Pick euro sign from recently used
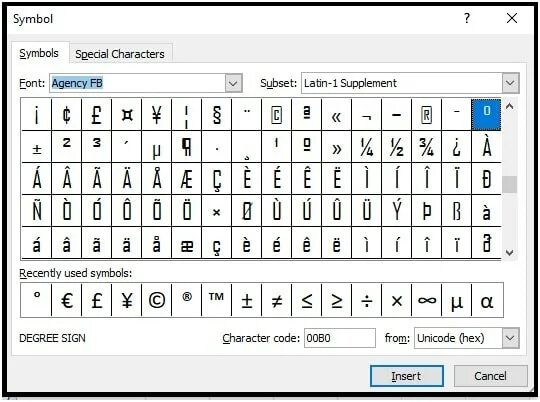 [x=66, y=300]
